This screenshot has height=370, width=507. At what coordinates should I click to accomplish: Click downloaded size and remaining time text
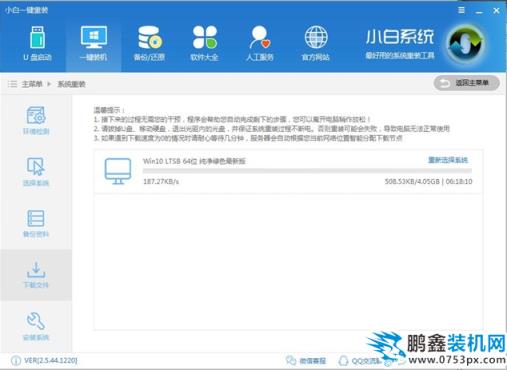coord(428,182)
